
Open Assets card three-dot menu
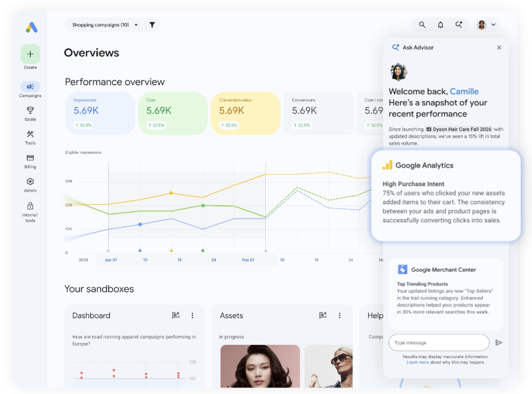pos(339,315)
